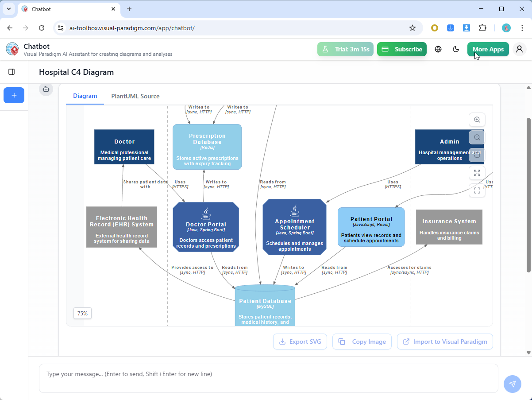This screenshot has height=400, width=532.
Task: Export the diagram as SVG
Action: pyautogui.click(x=300, y=342)
